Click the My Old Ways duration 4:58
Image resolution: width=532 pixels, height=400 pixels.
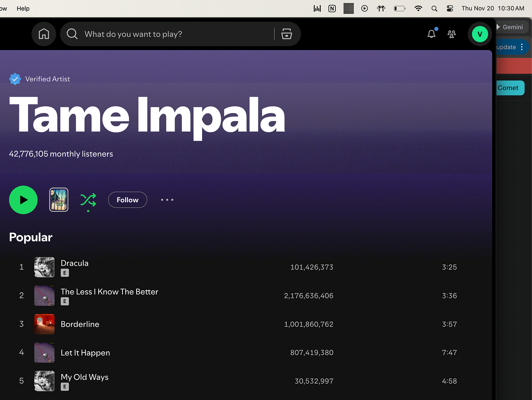point(449,381)
